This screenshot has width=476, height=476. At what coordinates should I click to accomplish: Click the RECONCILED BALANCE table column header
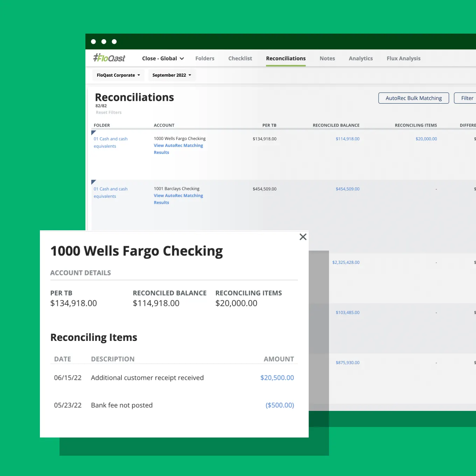click(x=336, y=125)
